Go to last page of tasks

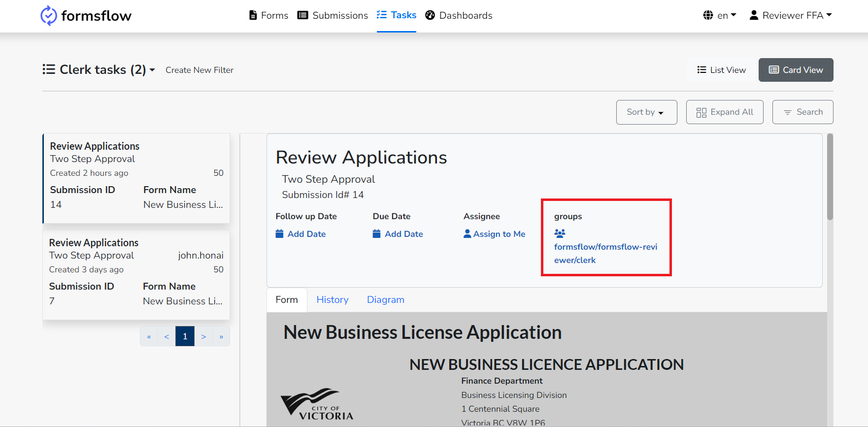click(221, 336)
